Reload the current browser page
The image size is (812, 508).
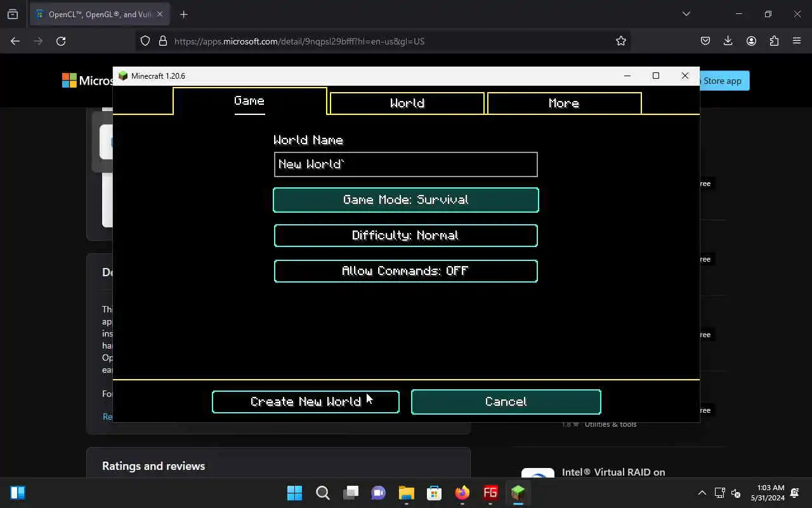pos(61,41)
